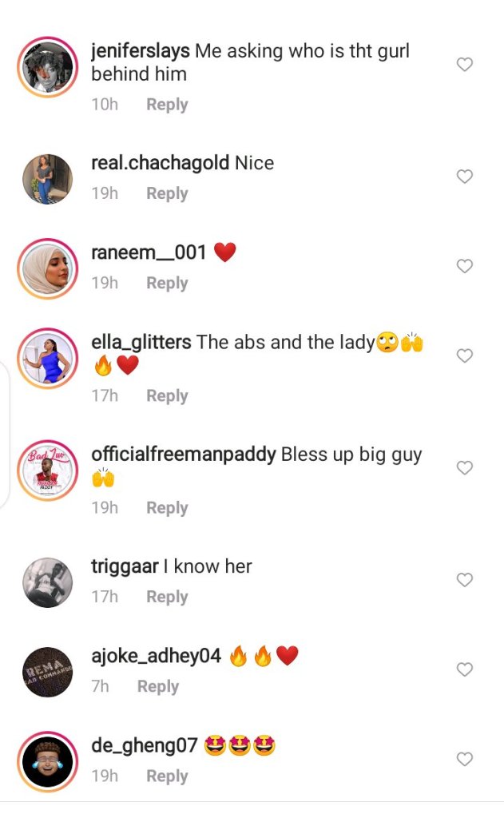Reply to triggaar's 'I know her' comment
The image size is (504, 818).
[x=167, y=597]
